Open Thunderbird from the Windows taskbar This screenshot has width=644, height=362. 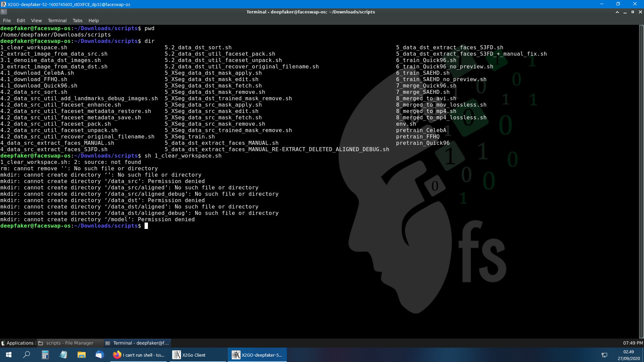(x=100, y=355)
